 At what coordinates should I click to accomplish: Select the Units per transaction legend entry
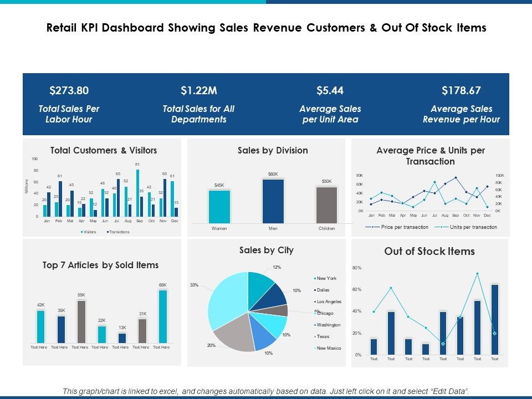tap(465, 227)
